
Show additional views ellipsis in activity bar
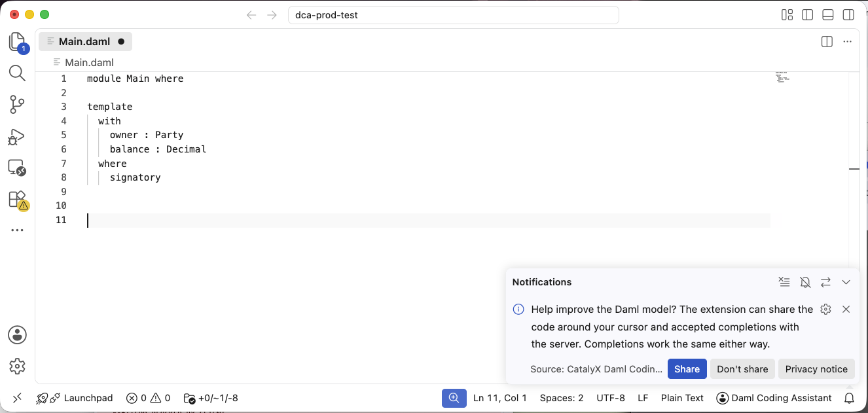click(x=17, y=230)
